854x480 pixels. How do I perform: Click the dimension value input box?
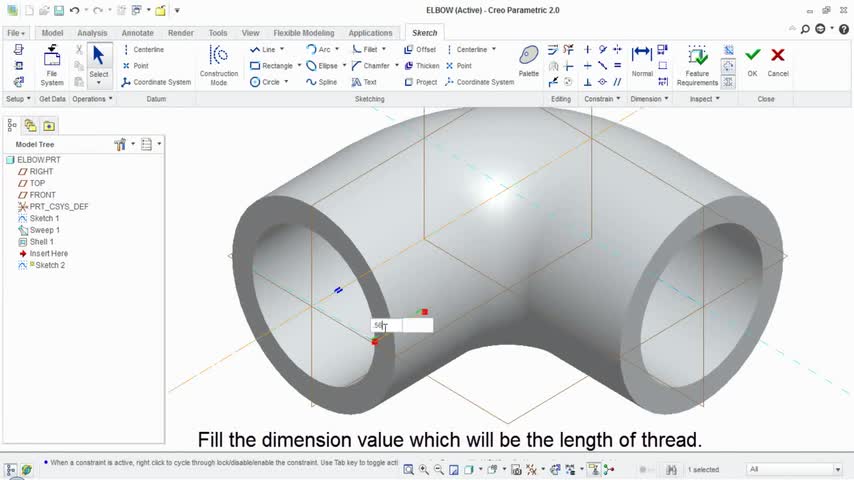click(x=402, y=325)
